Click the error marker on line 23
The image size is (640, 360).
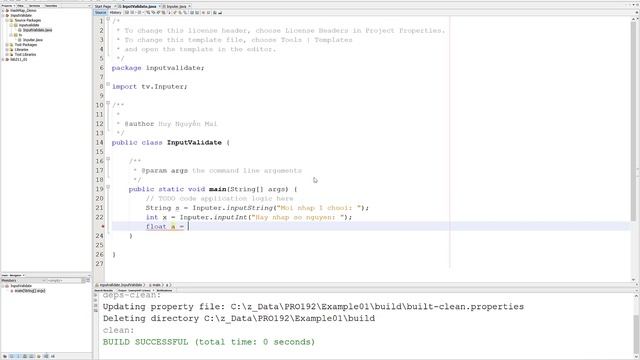tap(102, 227)
